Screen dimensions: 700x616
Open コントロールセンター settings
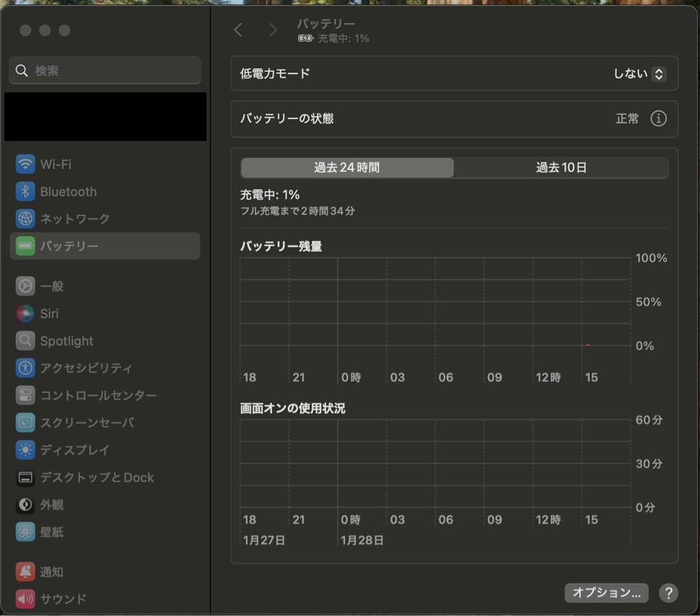click(25, 395)
